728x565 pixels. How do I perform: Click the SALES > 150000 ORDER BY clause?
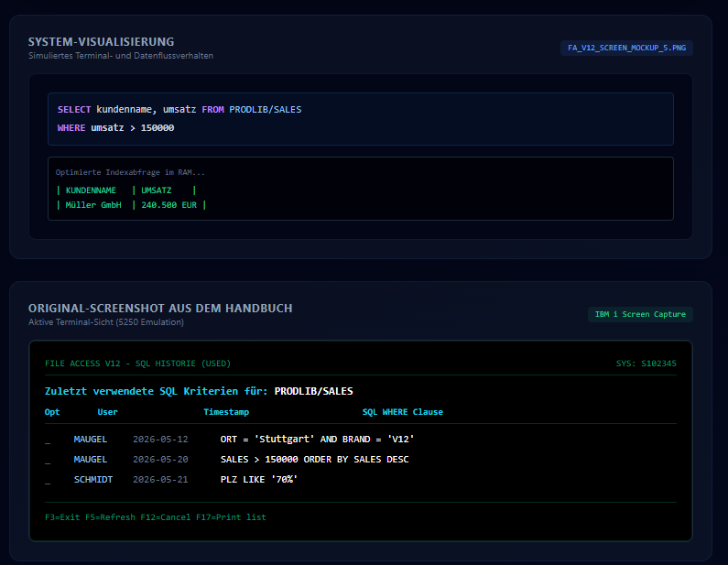coord(314,459)
